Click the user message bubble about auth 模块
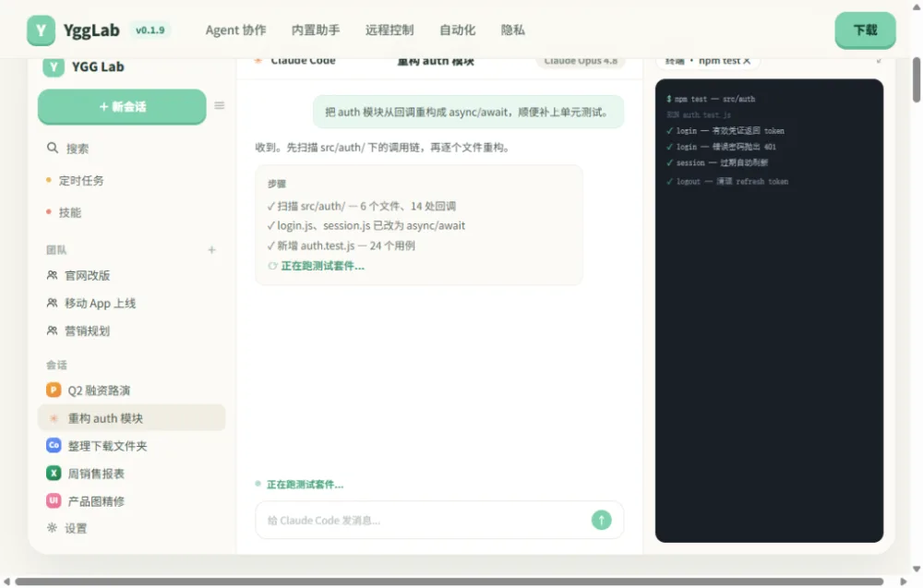 tap(468, 112)
